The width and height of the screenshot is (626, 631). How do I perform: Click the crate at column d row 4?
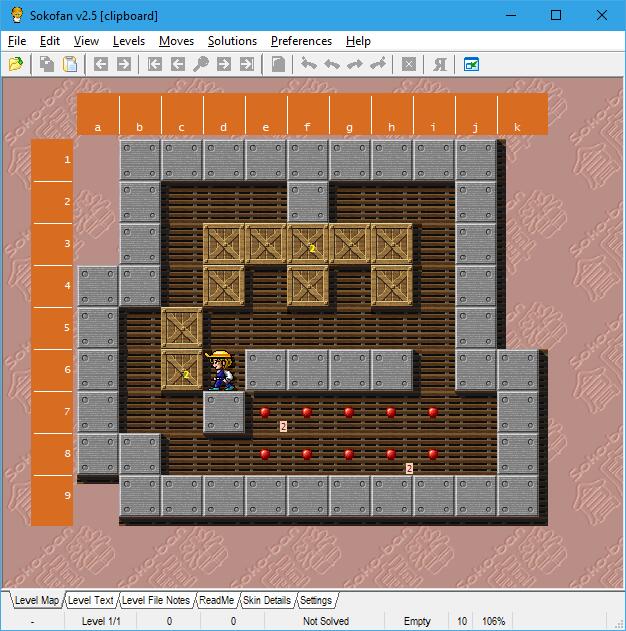click(x=224, y=286)
